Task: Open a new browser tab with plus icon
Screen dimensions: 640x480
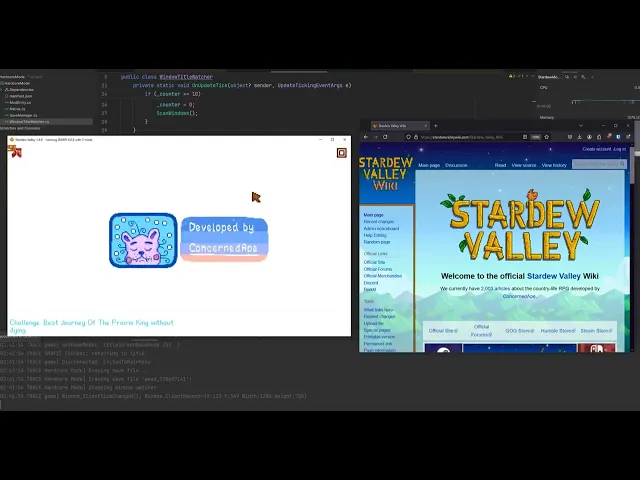Action: coord(436,126)
